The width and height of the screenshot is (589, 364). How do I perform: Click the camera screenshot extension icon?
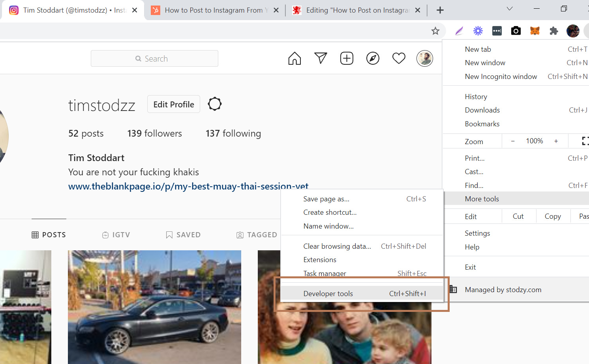tap(516, 31)
